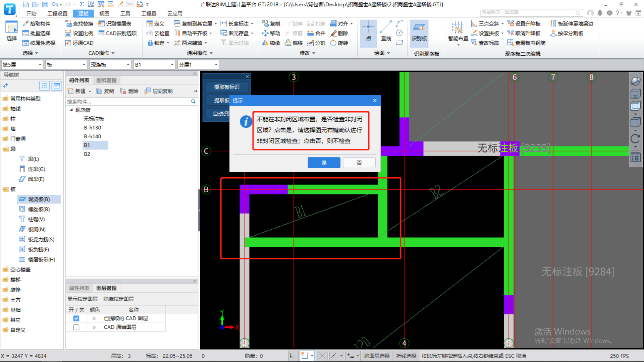Click the 提取板标识 button
The height and width of the screenshot is (362, 644).
coord(227,87)
